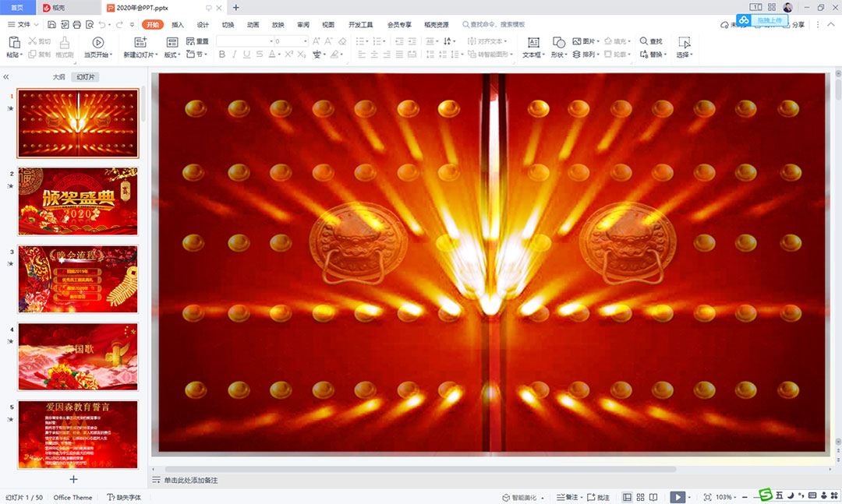Start slideshow from current slide (当页开始)
Viewport: 842px width, 504px height.
[98, 42]
